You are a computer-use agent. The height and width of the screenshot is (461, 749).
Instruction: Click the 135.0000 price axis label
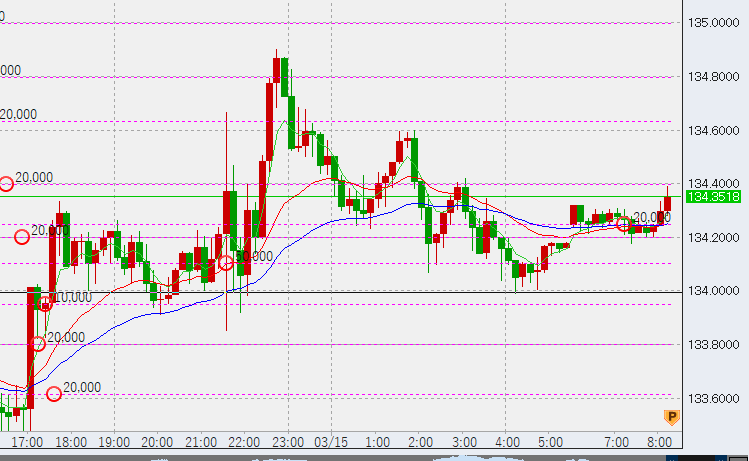coord(714,23)
